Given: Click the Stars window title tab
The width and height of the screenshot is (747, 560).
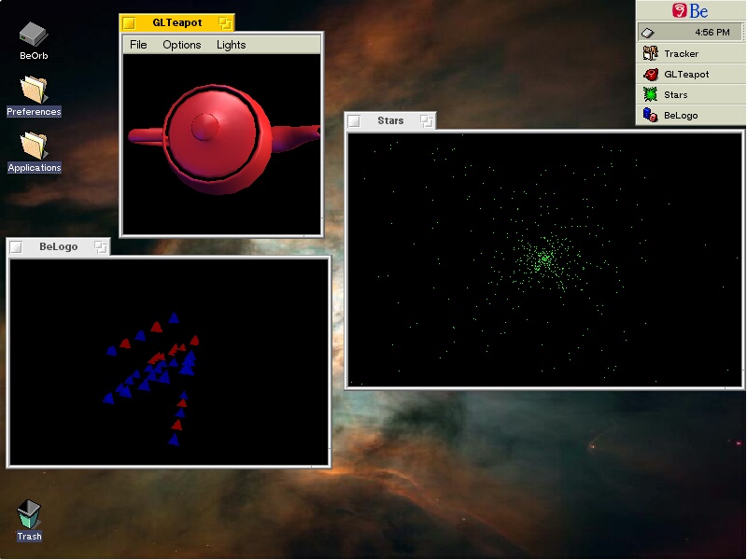Looking at the screenshot, I should [390, 121].
